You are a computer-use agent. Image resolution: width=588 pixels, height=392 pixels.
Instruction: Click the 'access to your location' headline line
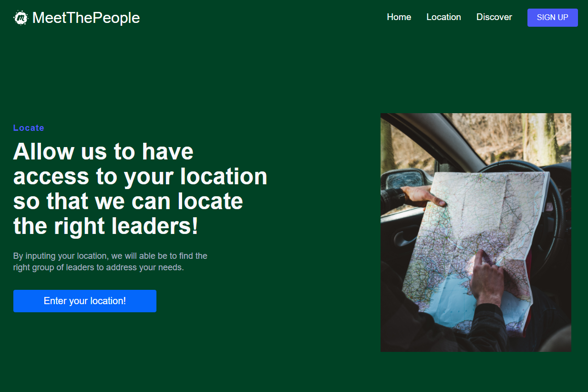pos(140,176)
